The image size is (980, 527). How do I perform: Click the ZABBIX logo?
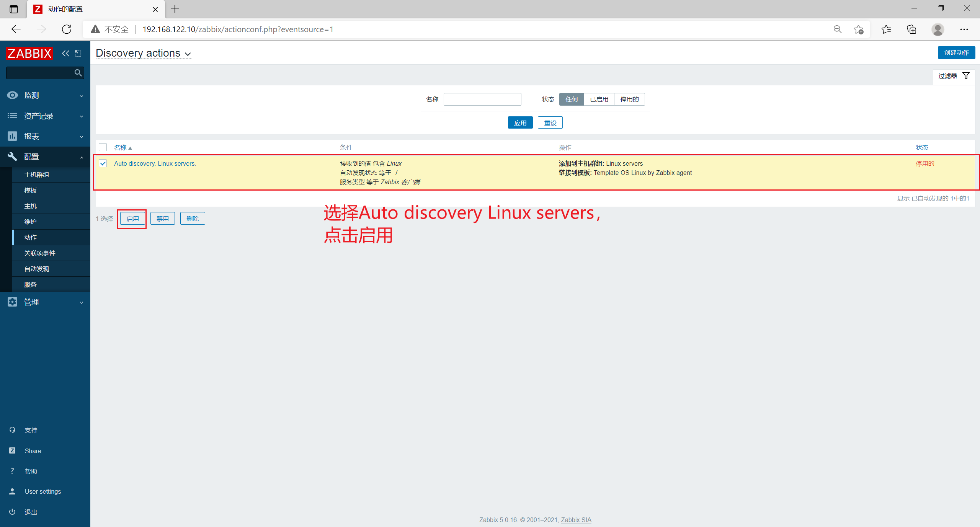pos(29,53)
